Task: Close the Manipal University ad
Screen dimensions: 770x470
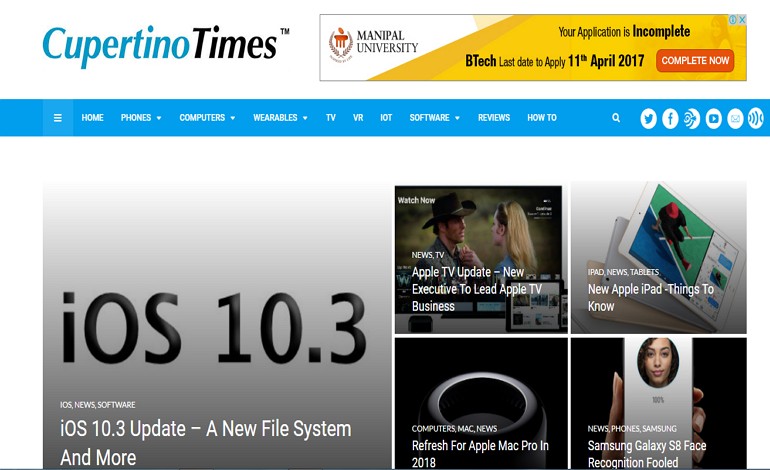Action: [742, 20]
